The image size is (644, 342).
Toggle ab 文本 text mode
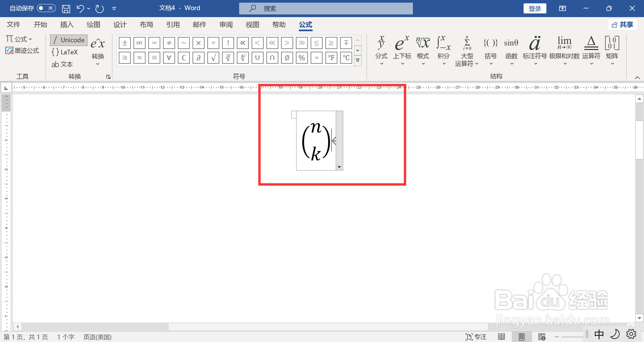tap(62, 64)
